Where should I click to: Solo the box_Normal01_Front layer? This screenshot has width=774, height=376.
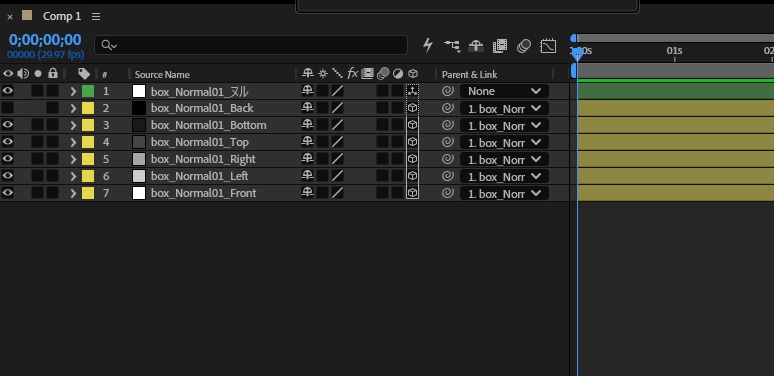(38, 193)
